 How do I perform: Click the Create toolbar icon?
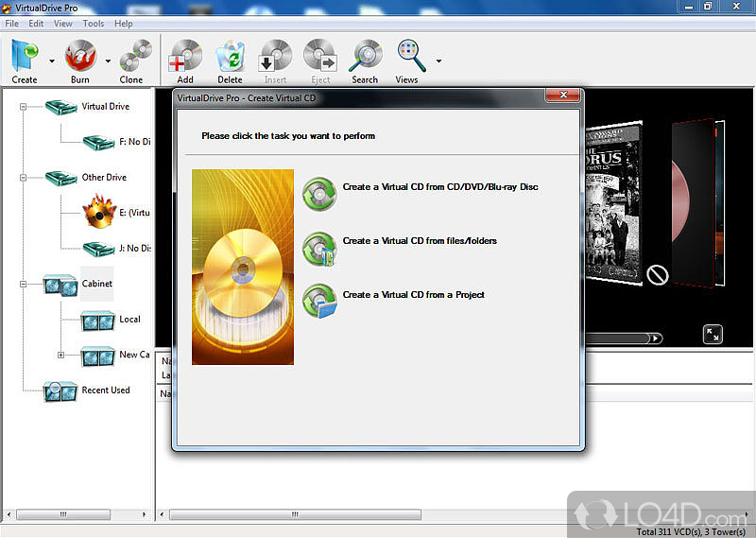tap(25, 57)
